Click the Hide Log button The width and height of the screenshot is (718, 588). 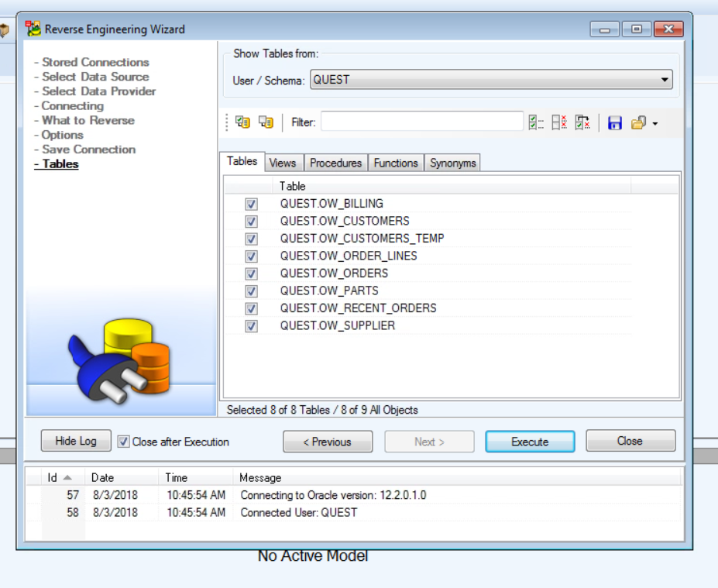(x=76, y=441)
